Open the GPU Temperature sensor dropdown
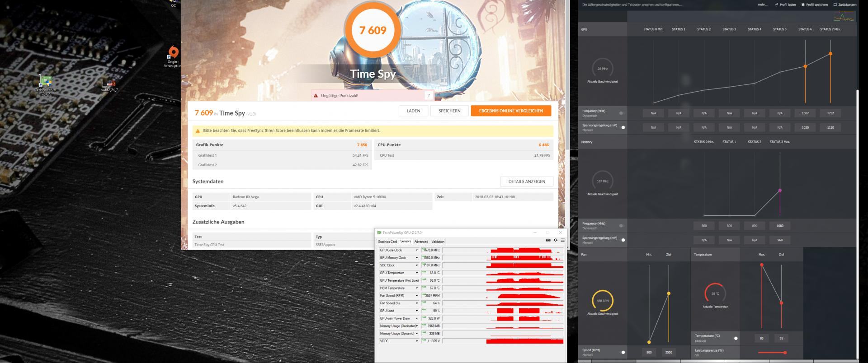 click(417, 273)
